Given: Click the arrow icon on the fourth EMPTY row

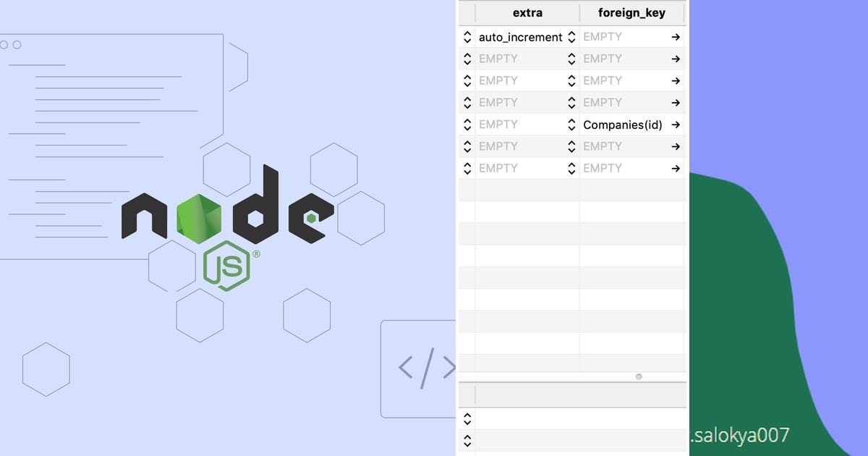Looking at the screenshot, I should coord(675,102).
